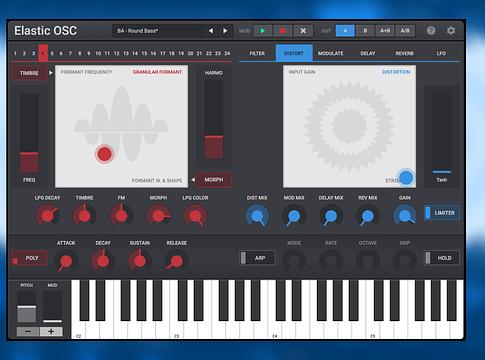Select step 12 in the sequence row
This screenshot has height=360, width=485.
click(x=116, y=53)
